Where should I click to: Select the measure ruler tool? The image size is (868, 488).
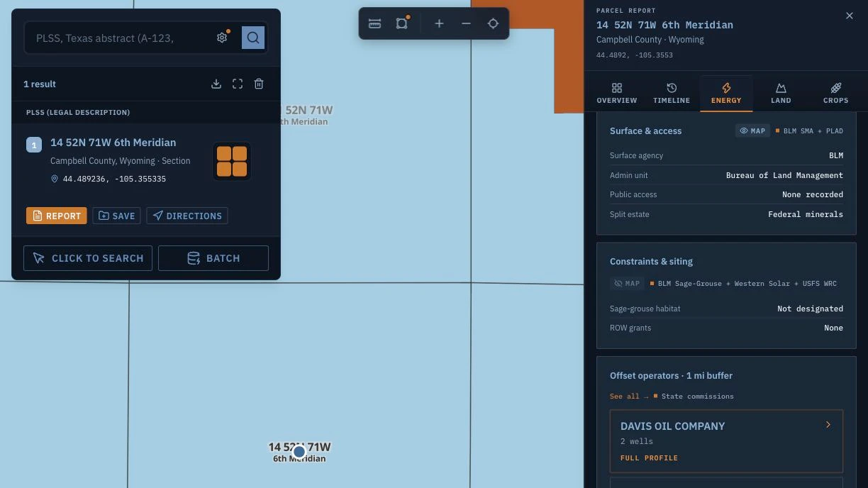tap(375, 23)
